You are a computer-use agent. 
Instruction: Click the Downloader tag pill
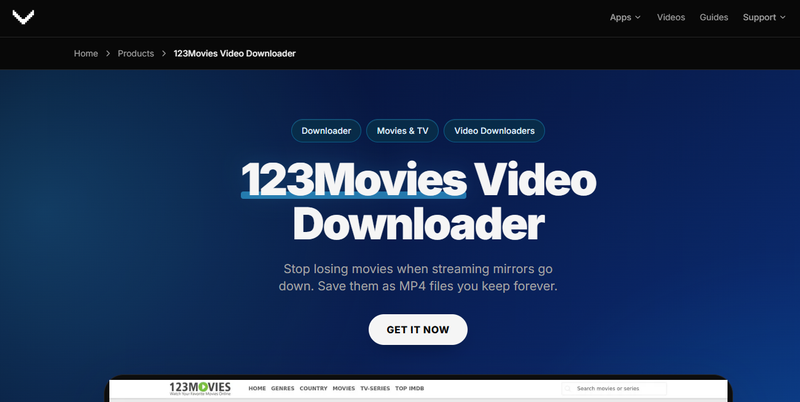coord(326,131)
